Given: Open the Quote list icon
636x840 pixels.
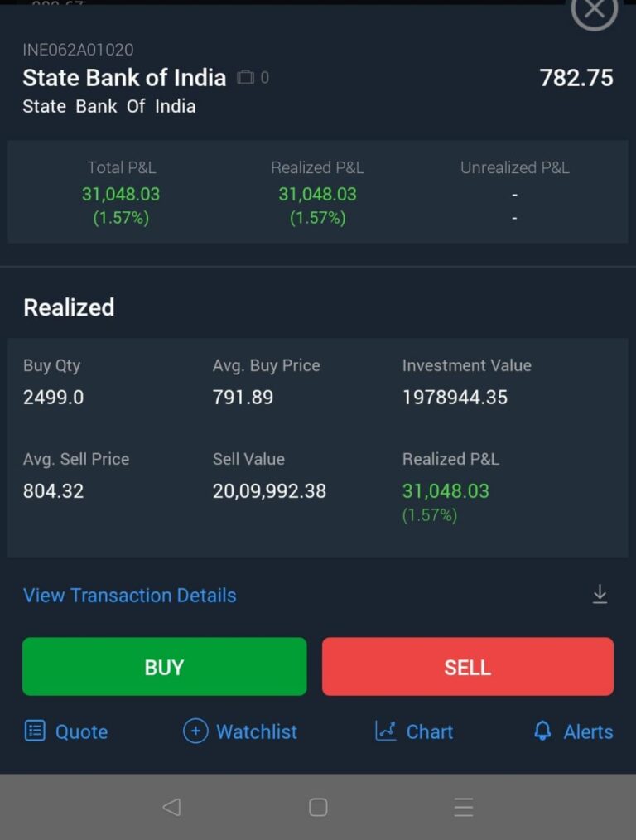Looking at the screenshot, I should 35,731.
